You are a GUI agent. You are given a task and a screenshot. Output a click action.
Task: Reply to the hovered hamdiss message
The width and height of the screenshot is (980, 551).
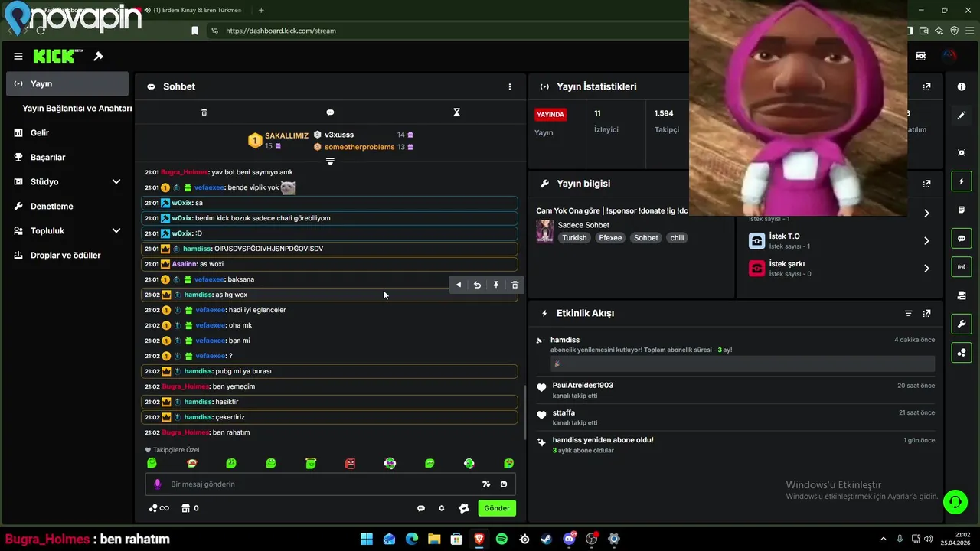[477, 285]
